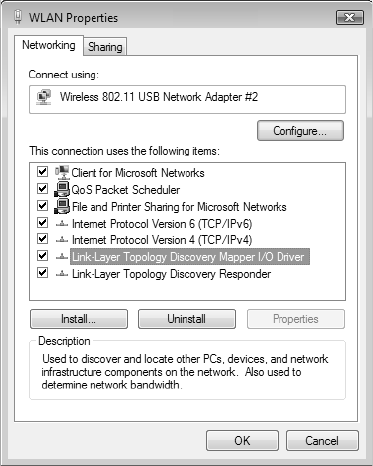
Task: Toggle Link-Layer Topology Discovery Mapper checkbox
Action: click(x=42, y=256)
